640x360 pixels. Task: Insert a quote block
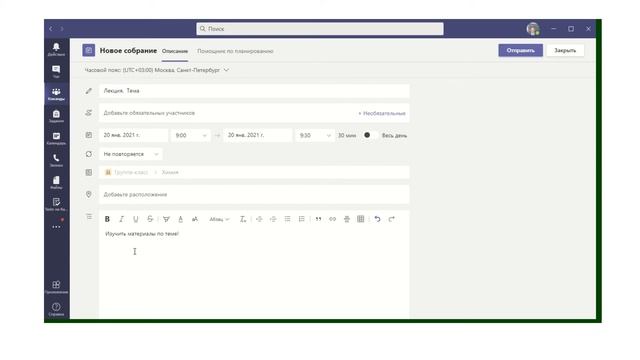318,219
